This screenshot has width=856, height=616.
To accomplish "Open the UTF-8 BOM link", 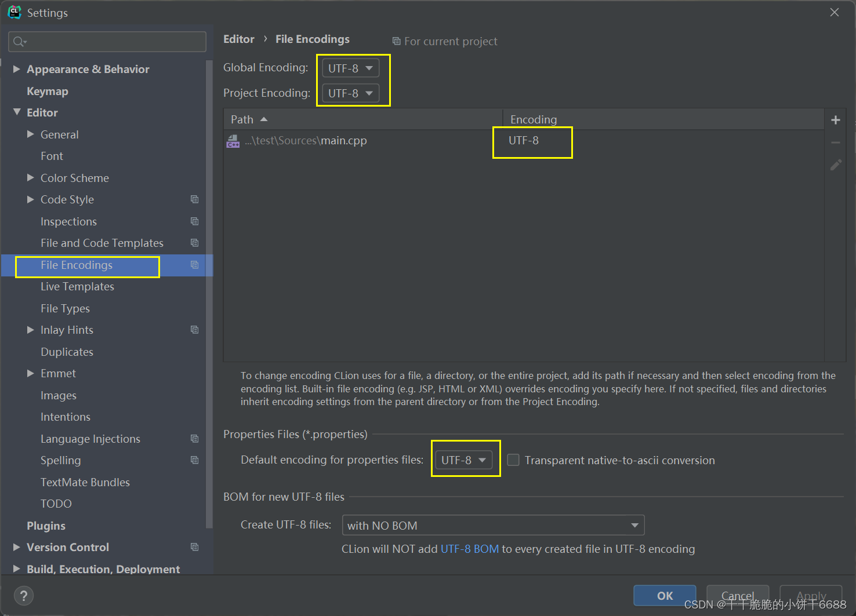I will tap(470, 549).
